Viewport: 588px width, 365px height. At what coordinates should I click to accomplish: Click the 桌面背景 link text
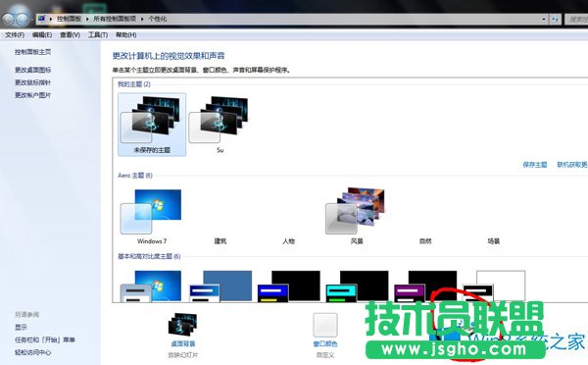(183, 343)
